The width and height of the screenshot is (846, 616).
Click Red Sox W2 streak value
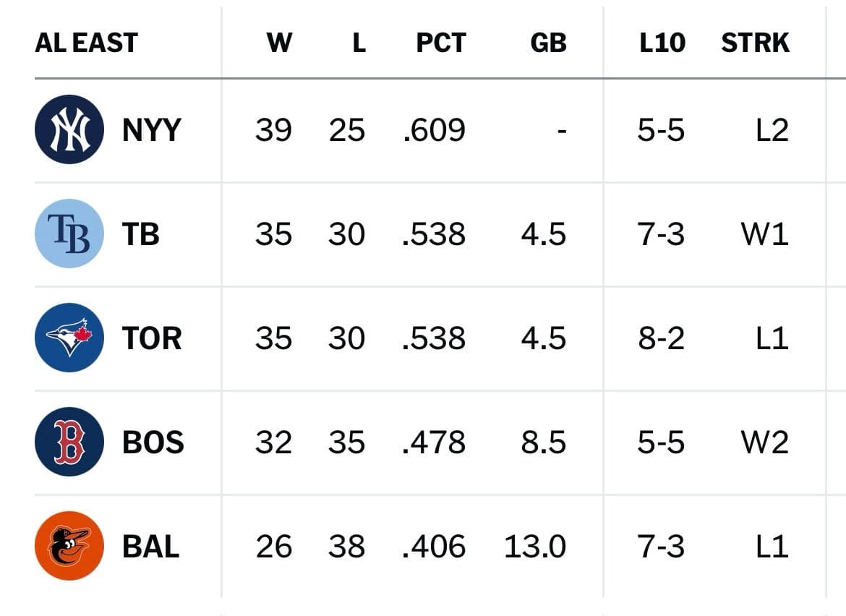764,442
